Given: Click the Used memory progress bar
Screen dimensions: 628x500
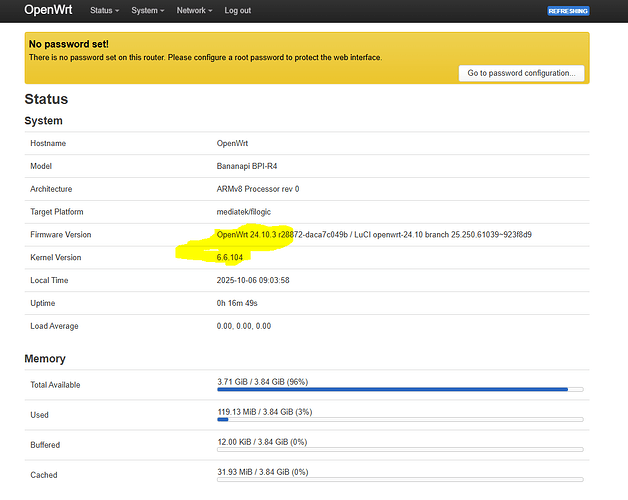Looking at the screenshot, I should click(400, 419).
